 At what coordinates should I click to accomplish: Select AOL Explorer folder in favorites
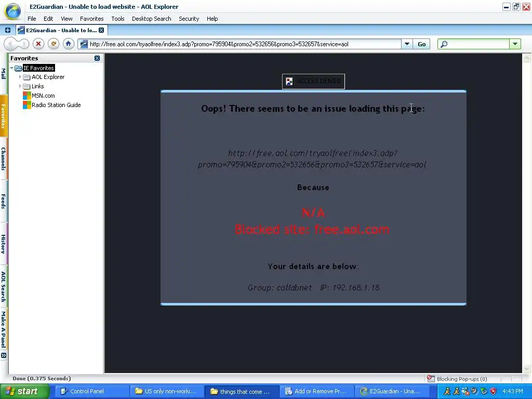pos(48,77)
